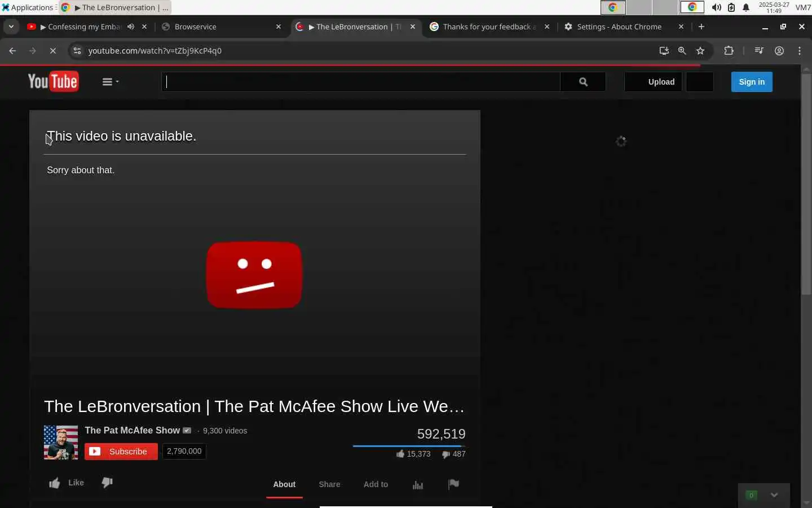The width and height of the screenshot is (812, 508).
Task: Click the 2,790,000 subscriber count
Action: [184, 451]
